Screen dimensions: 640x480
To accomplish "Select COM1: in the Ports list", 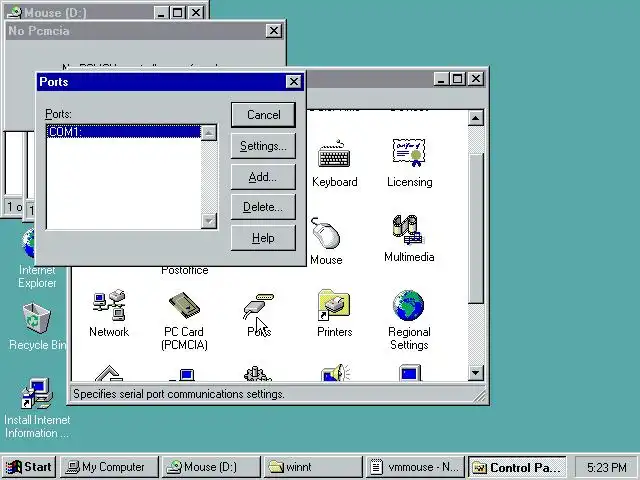I will tap(124, 132).
